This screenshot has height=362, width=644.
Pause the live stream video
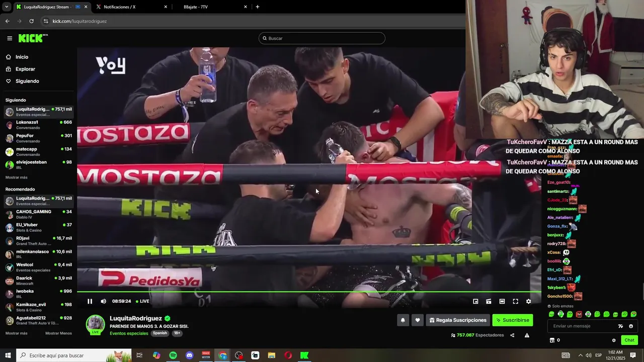pyautogui.click(x=90, y=301)
